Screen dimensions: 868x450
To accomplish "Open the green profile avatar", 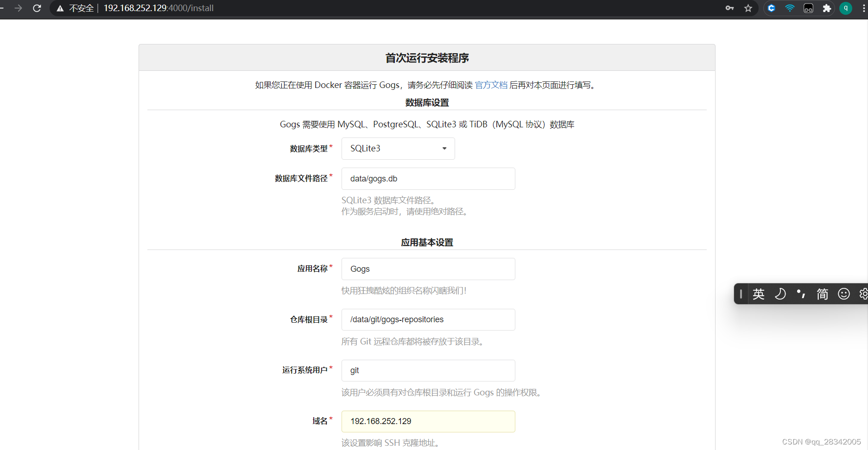I will pyautogui.click(x=846, y=8).
